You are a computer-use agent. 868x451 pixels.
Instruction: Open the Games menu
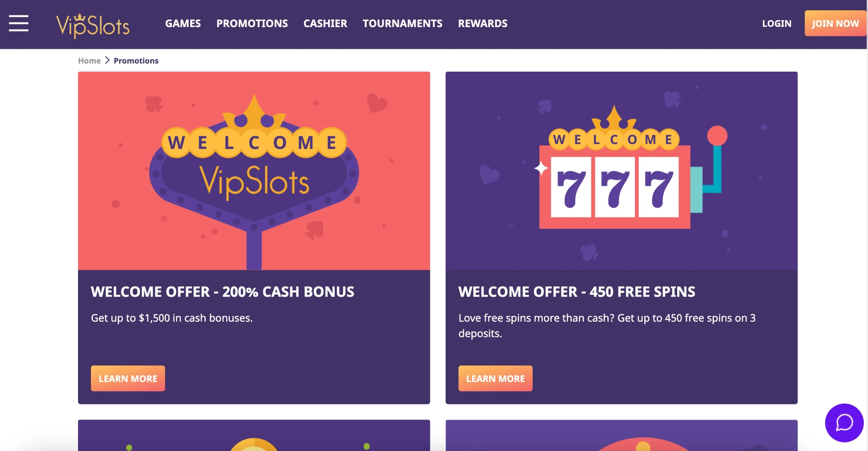pyautogui.click(x=183, y=23)
